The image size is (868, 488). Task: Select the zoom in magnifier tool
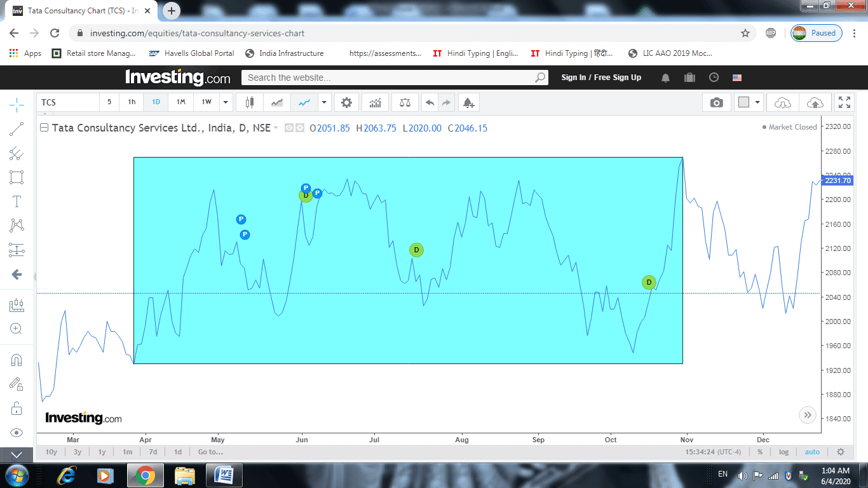click(17, 329)
